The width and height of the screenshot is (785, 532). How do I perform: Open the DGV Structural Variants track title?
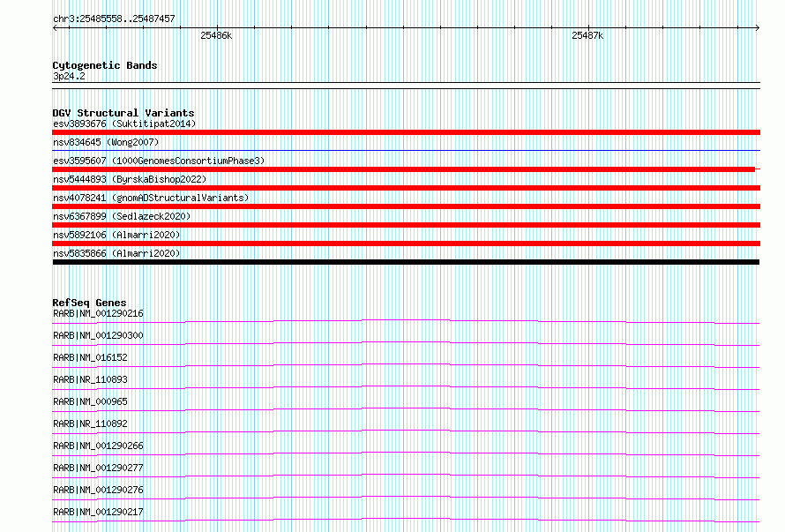[x=123, y=113]
